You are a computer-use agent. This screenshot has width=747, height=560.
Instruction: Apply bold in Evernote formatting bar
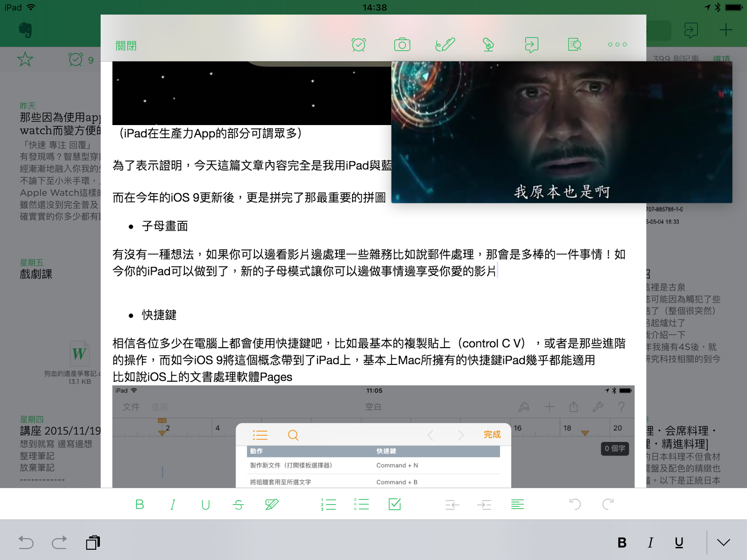[x=140, y=504]
